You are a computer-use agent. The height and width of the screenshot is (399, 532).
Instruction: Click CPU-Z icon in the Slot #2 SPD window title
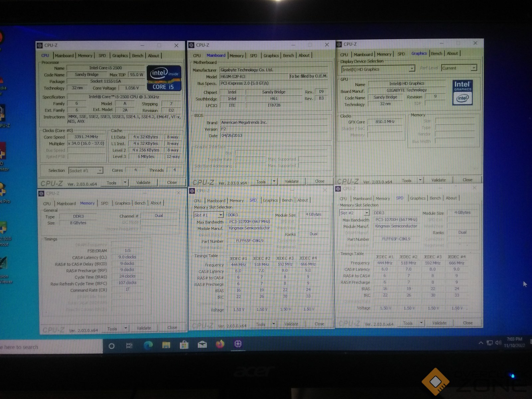[x=338, y=189]
